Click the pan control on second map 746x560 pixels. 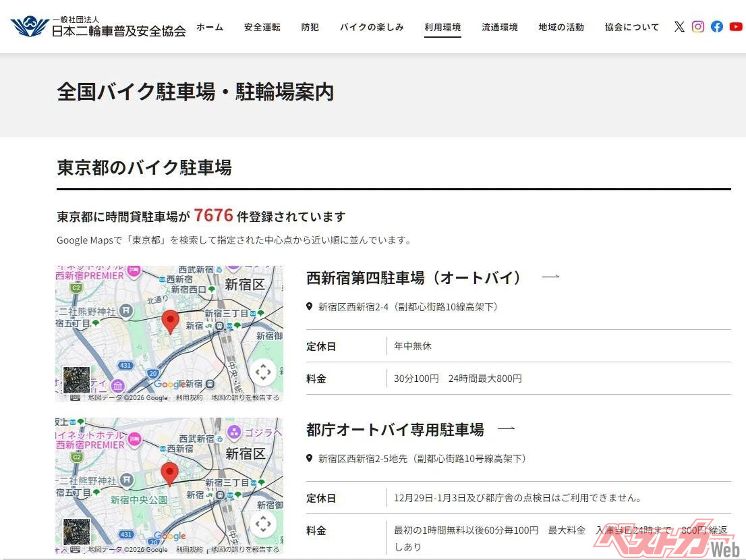pyautogui.click(x=263, y=524)
